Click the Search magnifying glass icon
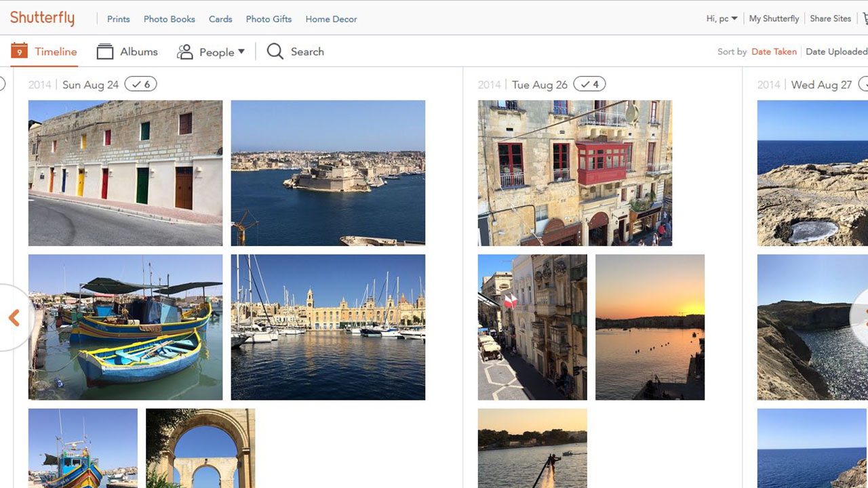 coord(275,52)
